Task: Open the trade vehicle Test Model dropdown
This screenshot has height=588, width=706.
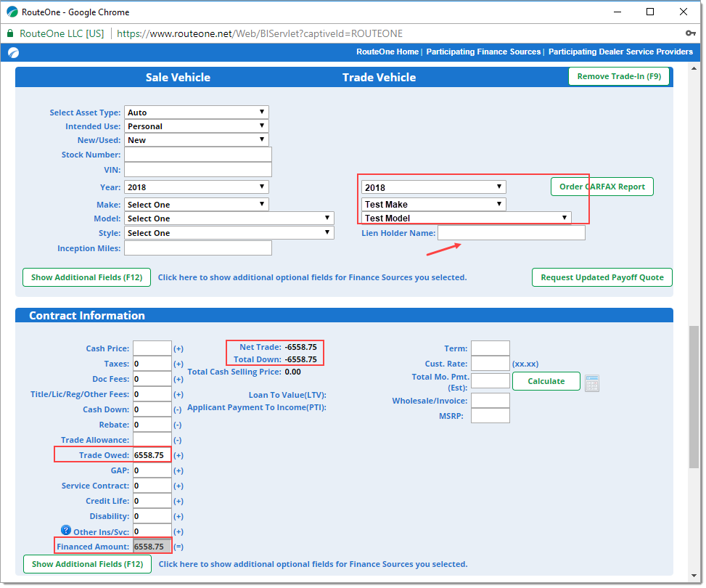Action: (x=467, y=218)
